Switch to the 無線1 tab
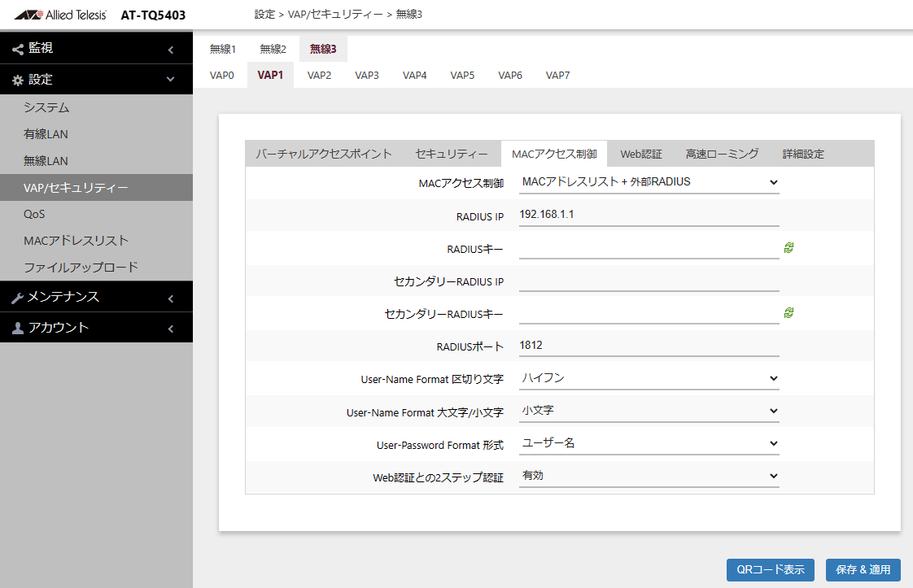913x588 pixels. [x=223, y=49]
